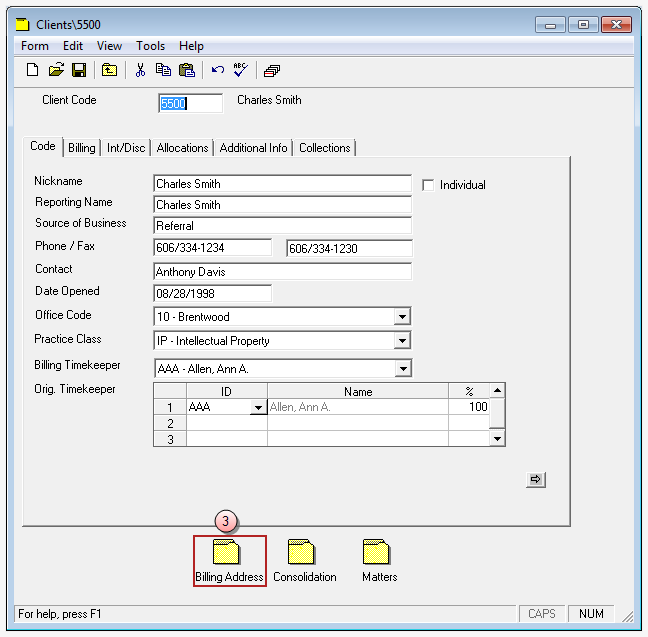Click the right arrow next button
The width and height of the screenshot is (648, 637).
[536, 480]
